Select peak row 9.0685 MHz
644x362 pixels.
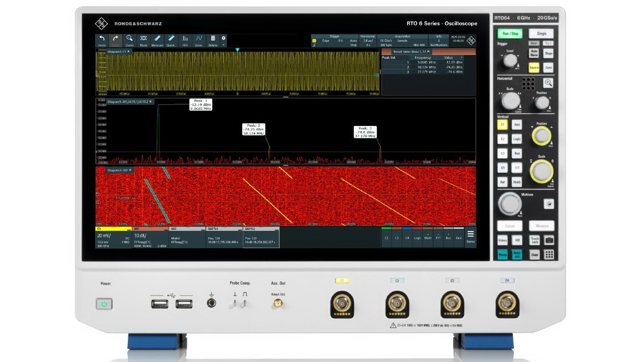click(x=423, y=62)
